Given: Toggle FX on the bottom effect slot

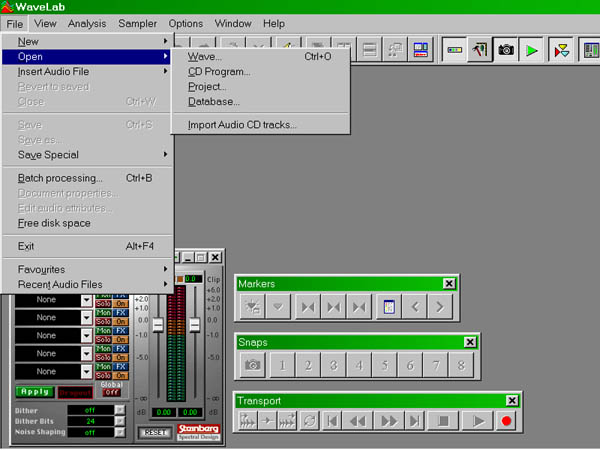Looking at the screenshot, I should [x=121, y=367].
